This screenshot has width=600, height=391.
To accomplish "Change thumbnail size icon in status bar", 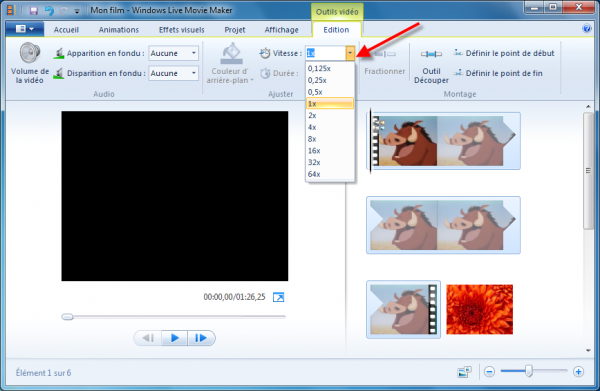I will (464, 372).
